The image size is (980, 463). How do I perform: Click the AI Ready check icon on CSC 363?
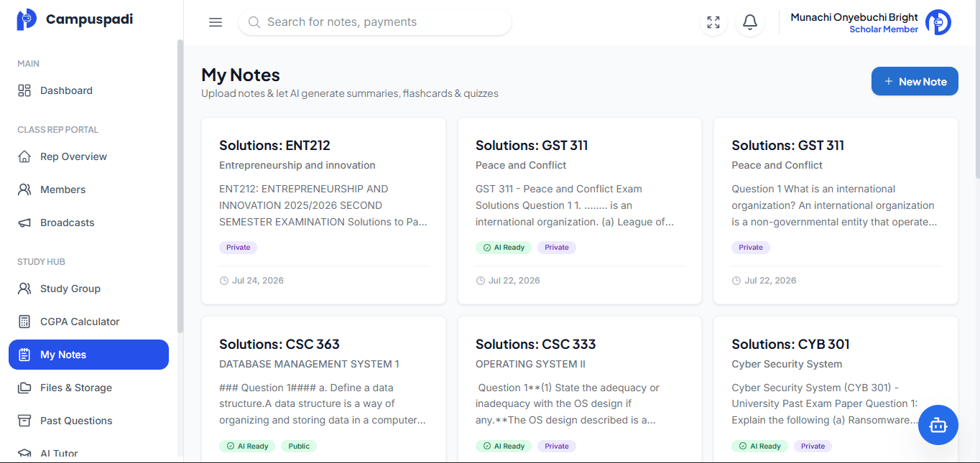(x=231, y=446)
